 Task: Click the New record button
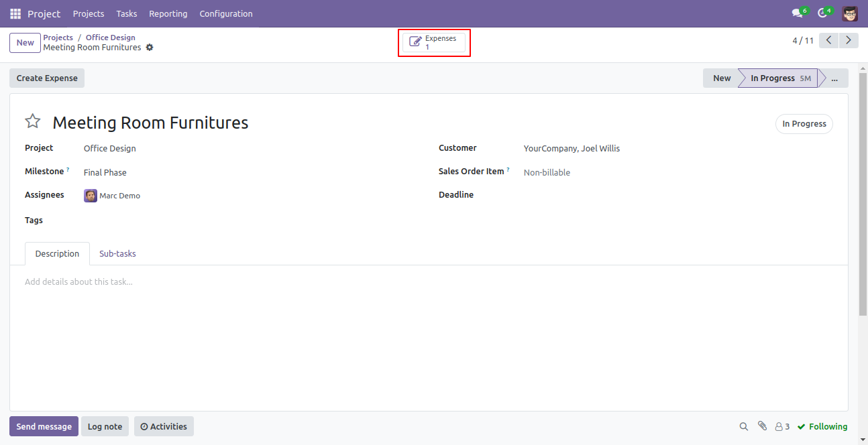click(x=25, y=42)
